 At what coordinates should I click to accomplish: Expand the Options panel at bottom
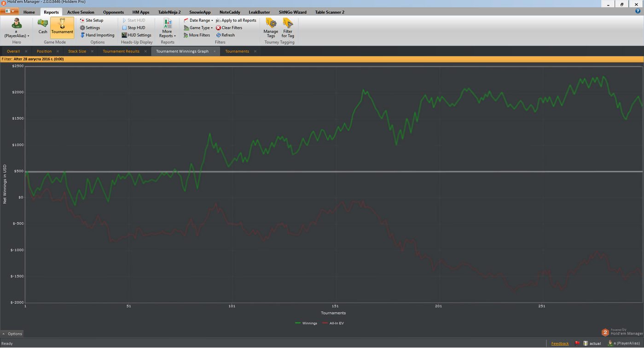[12, 334]
